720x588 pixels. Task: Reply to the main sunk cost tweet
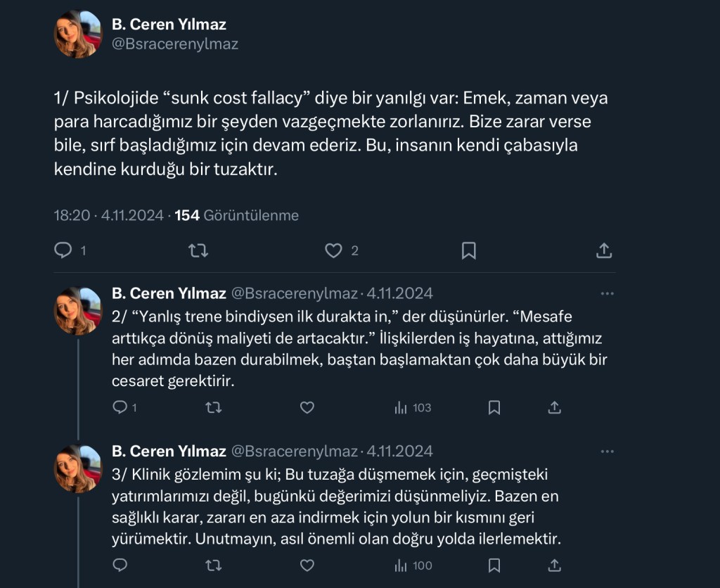tap(63, 250)
